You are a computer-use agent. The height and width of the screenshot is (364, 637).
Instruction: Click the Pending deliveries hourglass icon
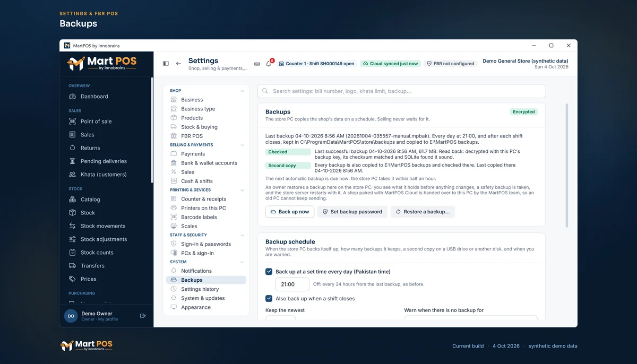tap(73, 161)
